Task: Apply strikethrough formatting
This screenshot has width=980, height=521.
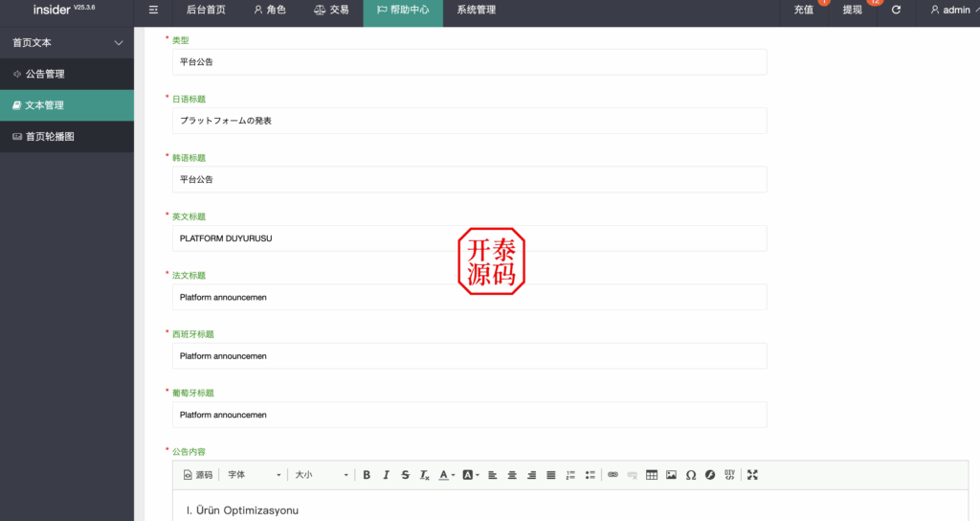Action: coord(405,475)
